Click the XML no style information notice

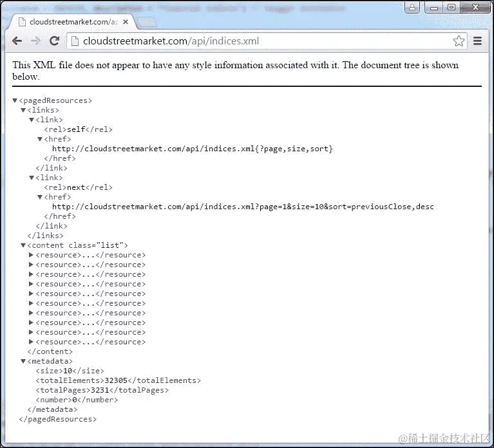235,71
